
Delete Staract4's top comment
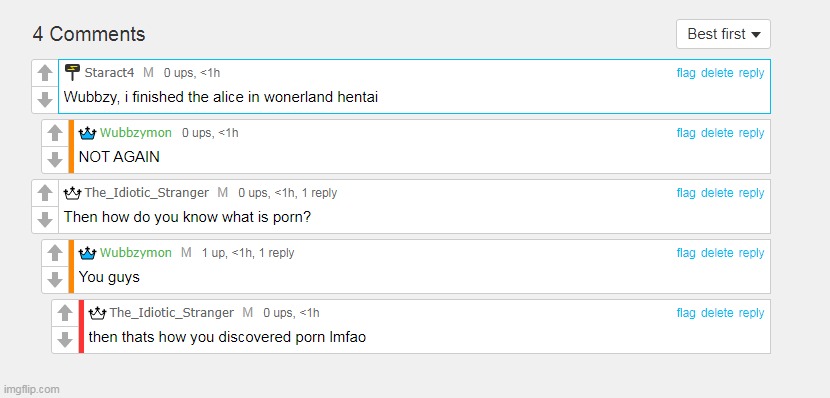717,73
